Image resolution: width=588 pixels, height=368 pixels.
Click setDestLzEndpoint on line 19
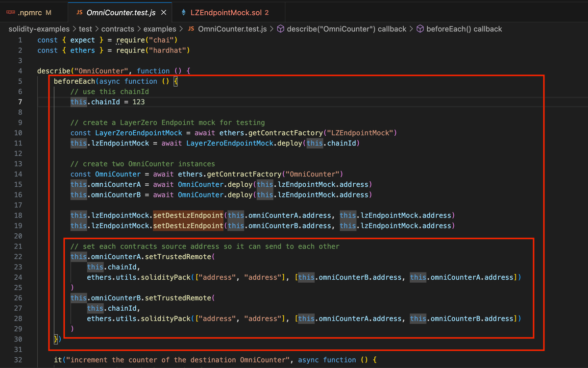(x=188, y=225)
